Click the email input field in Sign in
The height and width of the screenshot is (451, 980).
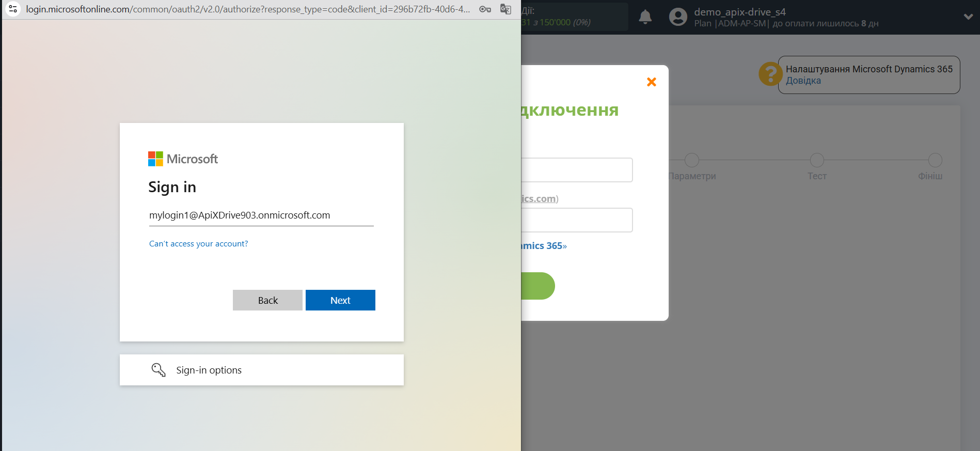coord(261,215)
